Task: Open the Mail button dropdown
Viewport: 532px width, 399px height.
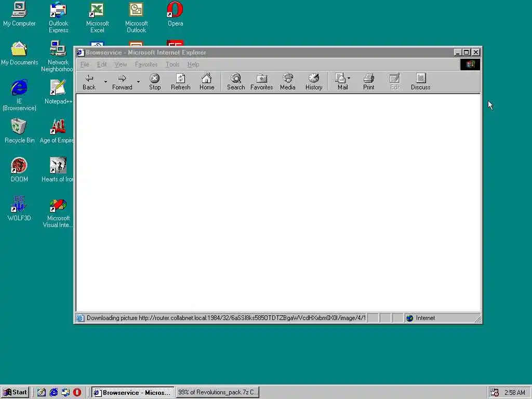Action: (349, 78)
